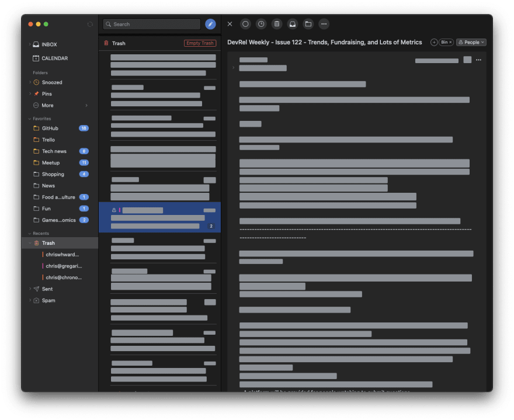
Task: Open the GitHub favorite folder
Action: tap(50, 128)
